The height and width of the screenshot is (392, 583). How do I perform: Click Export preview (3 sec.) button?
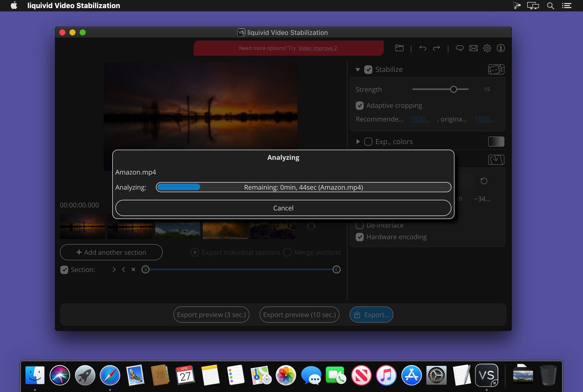click(211, 315)
